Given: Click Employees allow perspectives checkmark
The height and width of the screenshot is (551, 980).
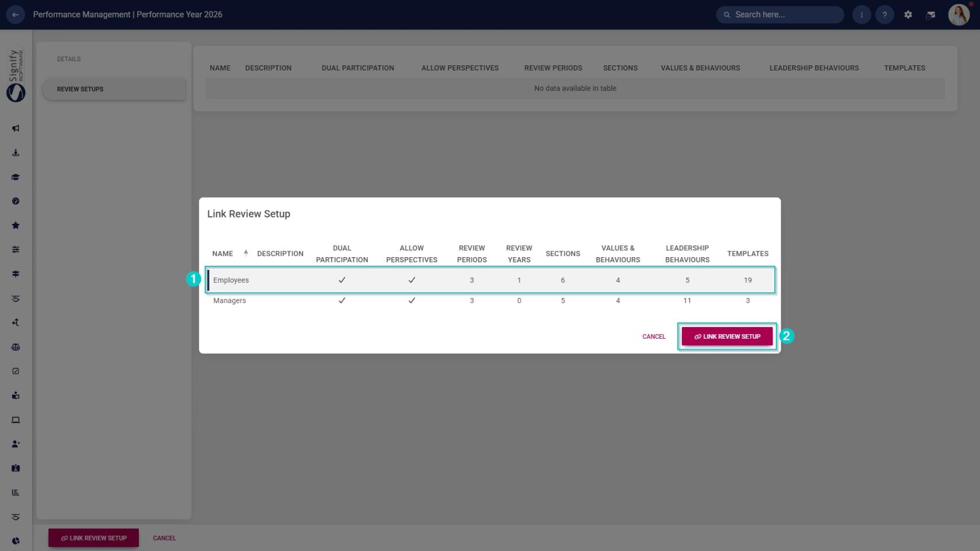Looking at the screenshot, I should pyautogui.click(x=412, y=280).
